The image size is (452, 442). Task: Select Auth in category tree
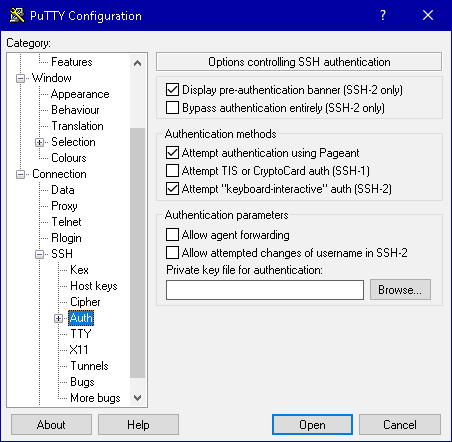[x=81, y=318]
